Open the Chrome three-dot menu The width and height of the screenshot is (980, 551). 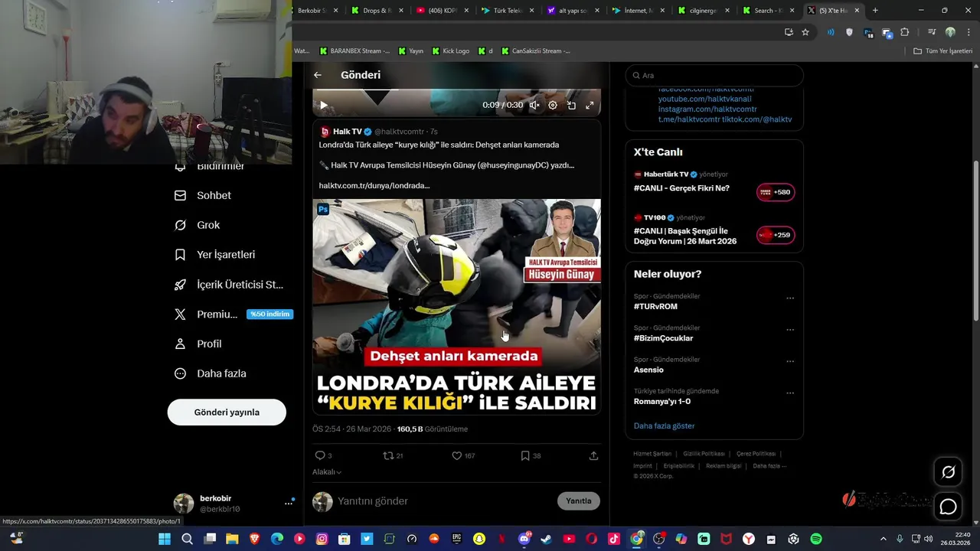[968, 32]
